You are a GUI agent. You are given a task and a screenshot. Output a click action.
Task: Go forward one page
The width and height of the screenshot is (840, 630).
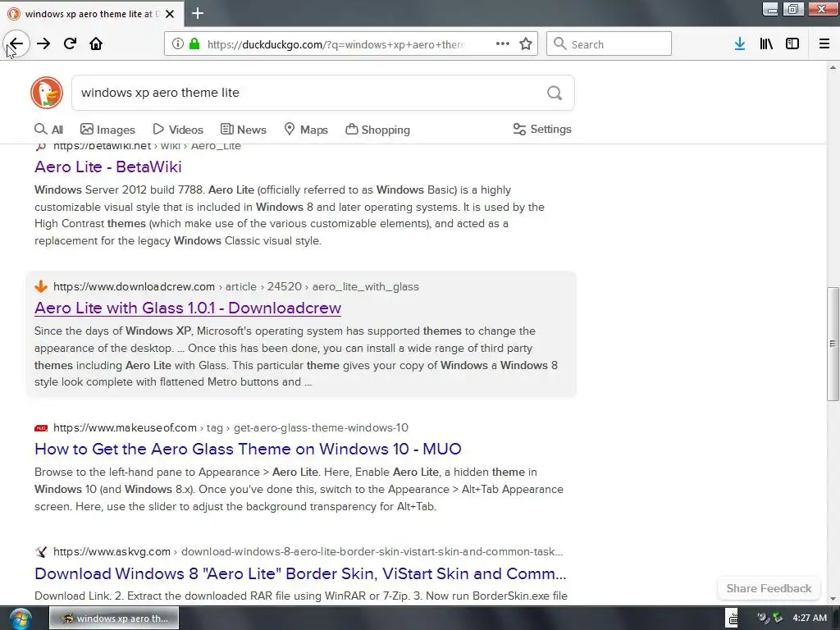[43, 44]
